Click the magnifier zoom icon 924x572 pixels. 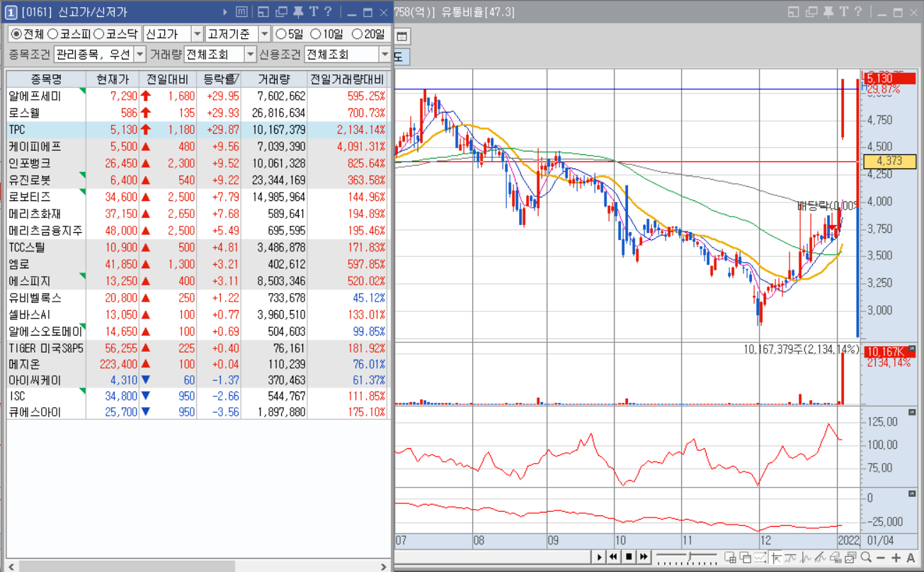[867, 557]
